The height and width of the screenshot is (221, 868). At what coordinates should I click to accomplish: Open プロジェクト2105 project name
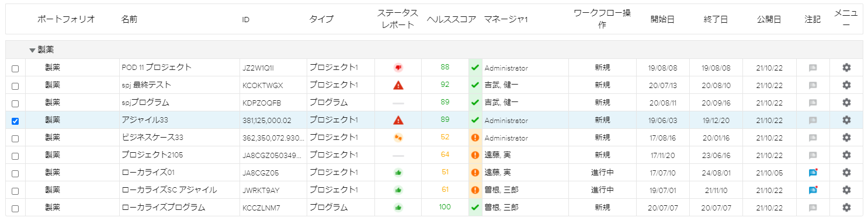point(152,155)
